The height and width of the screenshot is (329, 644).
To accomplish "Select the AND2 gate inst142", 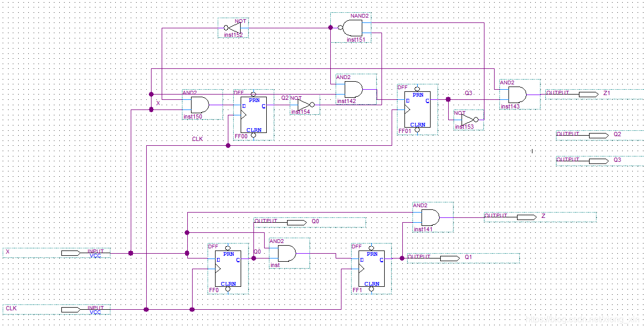I will 356,89.
